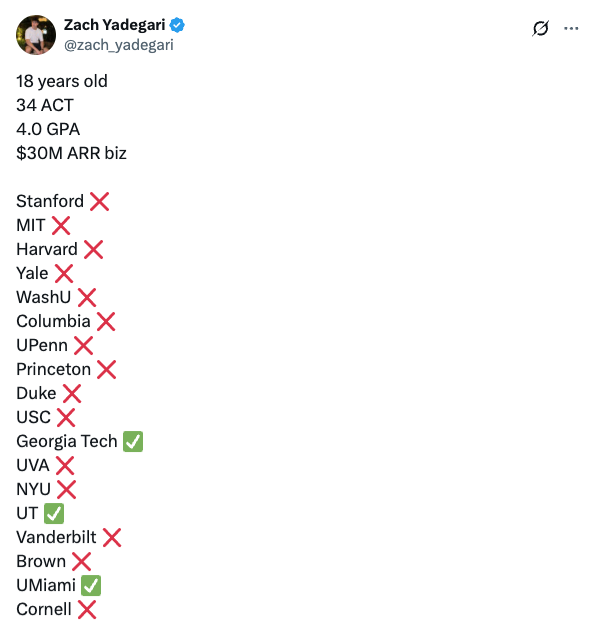Click the red X next to Vanderbilt
Image resolution: width=596 pixels, height=629 pixels.
pos(112,538)
